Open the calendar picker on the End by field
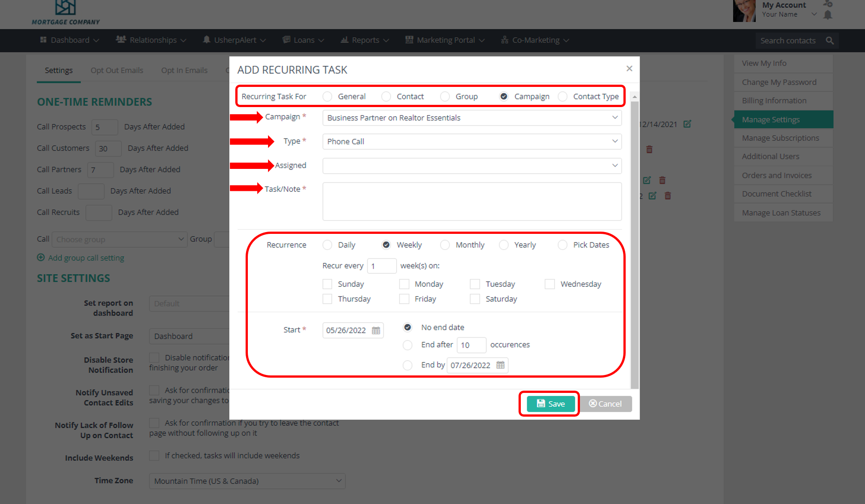This screenshot has height=504, width=865. pyautogui.click(x=501, y=365)
